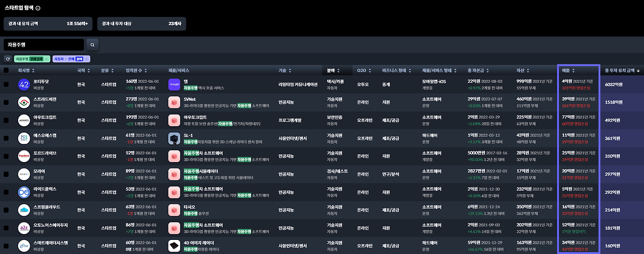Sort by 매출 column
The height and width of the screenshot is (254, 644).
coord(569,70)
